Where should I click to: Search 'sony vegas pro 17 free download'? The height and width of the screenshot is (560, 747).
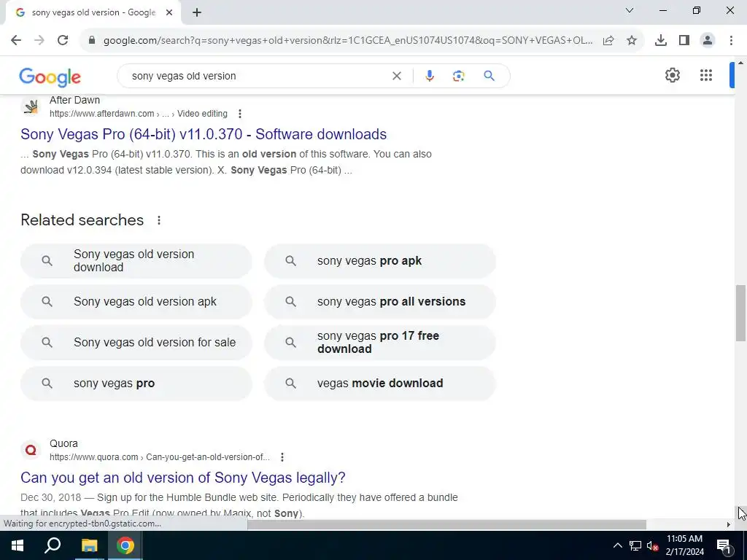(379, 343)
